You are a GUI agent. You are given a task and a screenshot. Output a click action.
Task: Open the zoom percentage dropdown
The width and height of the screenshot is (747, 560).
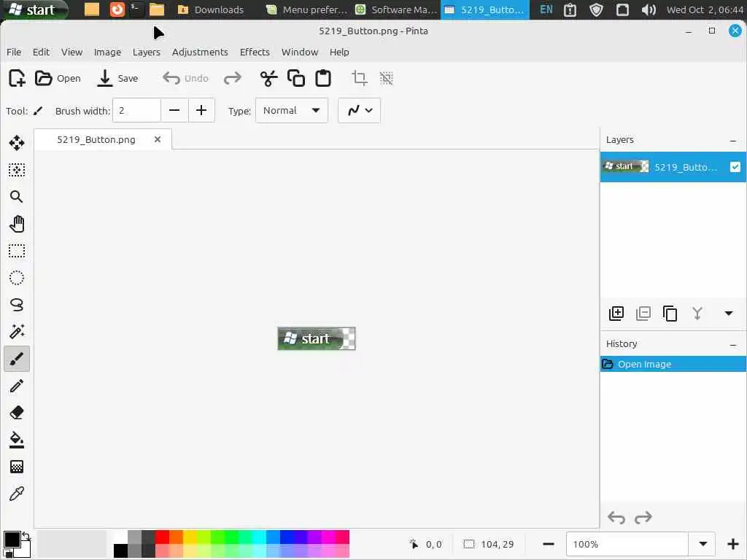click(703, 544)
